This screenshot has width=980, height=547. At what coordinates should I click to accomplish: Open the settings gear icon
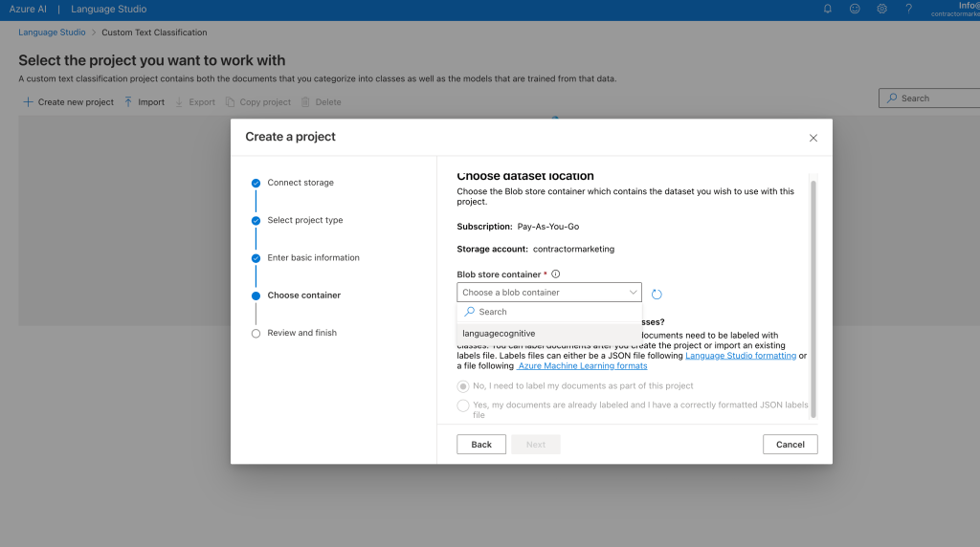click(881, 9)
